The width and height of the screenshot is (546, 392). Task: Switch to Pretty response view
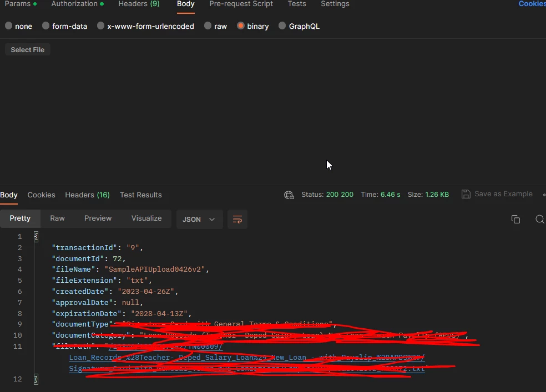tap(20, 218)
